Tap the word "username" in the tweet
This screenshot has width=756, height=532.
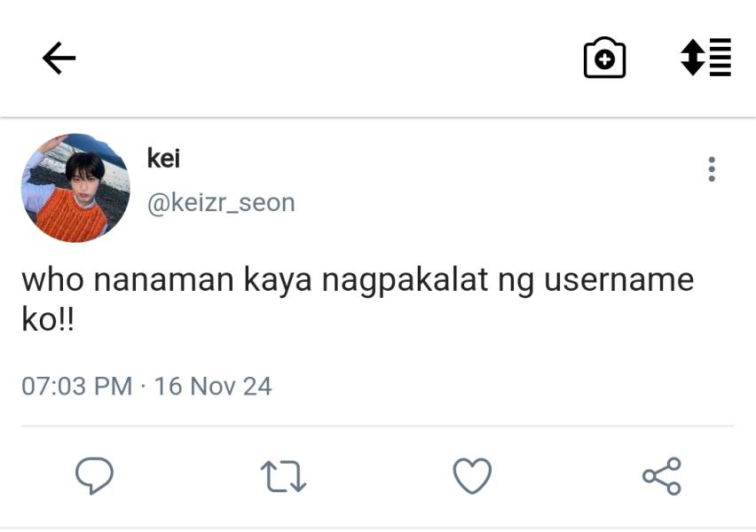pyautogui.click(x=618, y=280)
